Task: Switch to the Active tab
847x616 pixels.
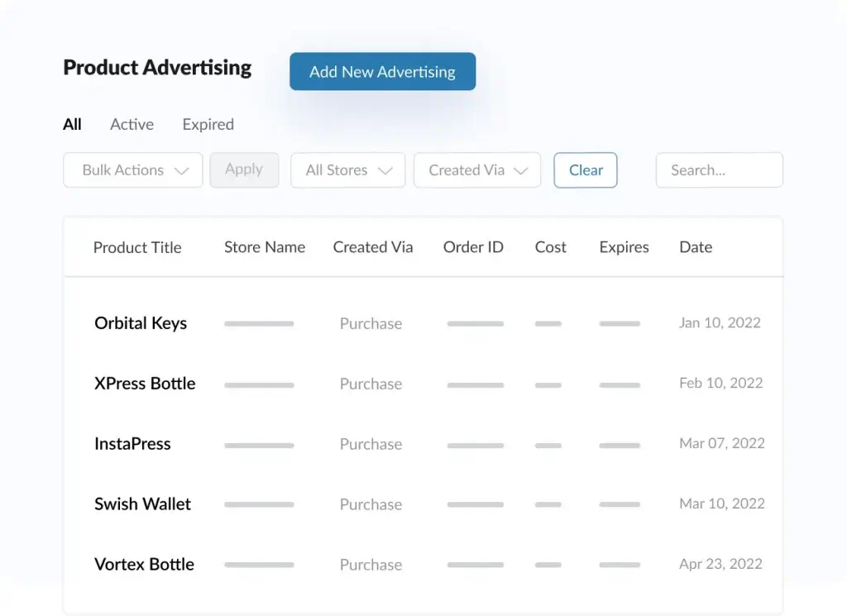Action: (x=132, y=124)
